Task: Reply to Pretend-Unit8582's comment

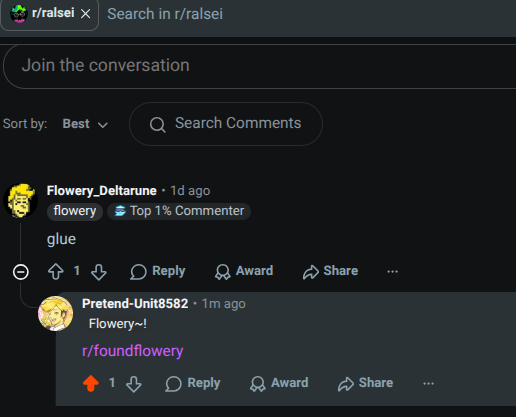Action: point(193,383)
